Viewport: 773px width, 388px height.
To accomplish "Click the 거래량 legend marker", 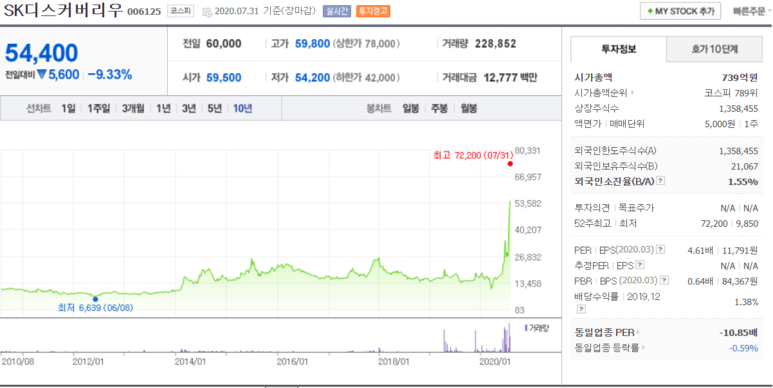I will click(526, 327).
